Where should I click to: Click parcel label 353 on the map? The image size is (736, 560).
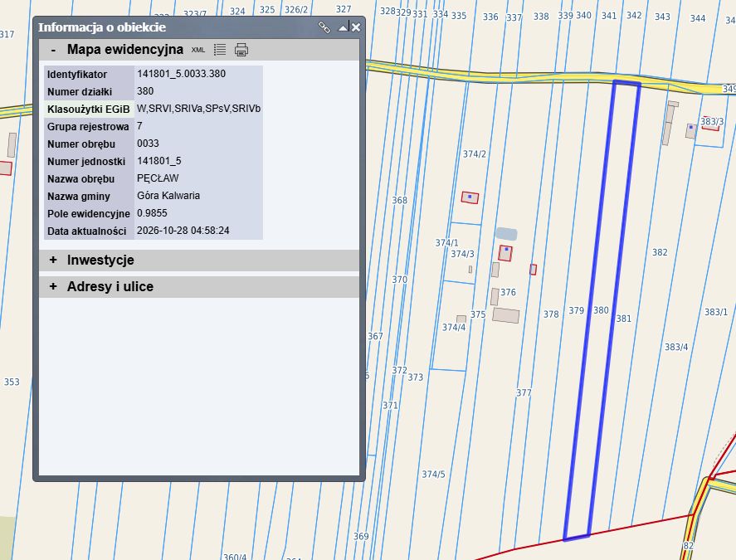tap(12, 382)
